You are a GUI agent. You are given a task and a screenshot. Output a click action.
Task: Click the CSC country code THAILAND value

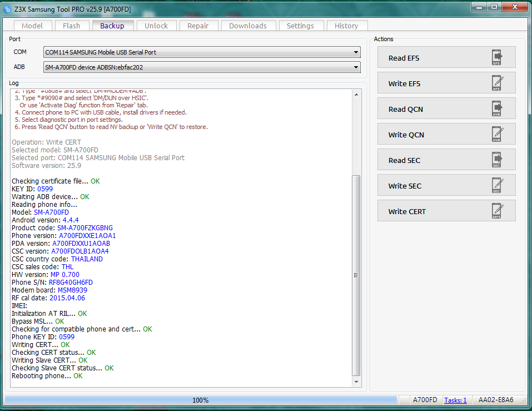point(87,259)
